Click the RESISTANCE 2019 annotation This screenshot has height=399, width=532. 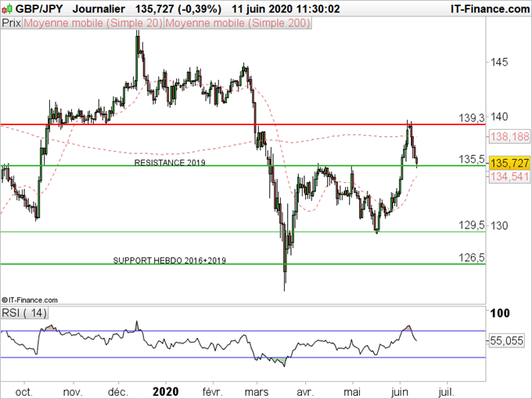(170, 163)
